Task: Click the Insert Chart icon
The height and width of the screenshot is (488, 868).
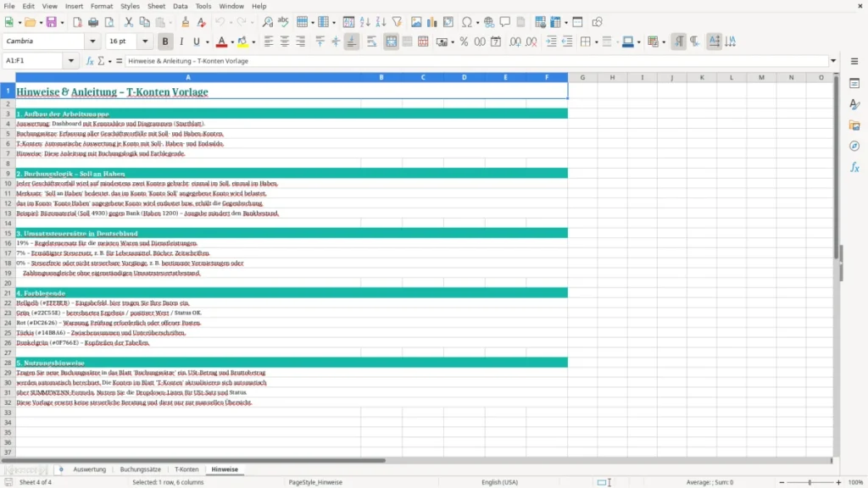Action: point(431,22)
